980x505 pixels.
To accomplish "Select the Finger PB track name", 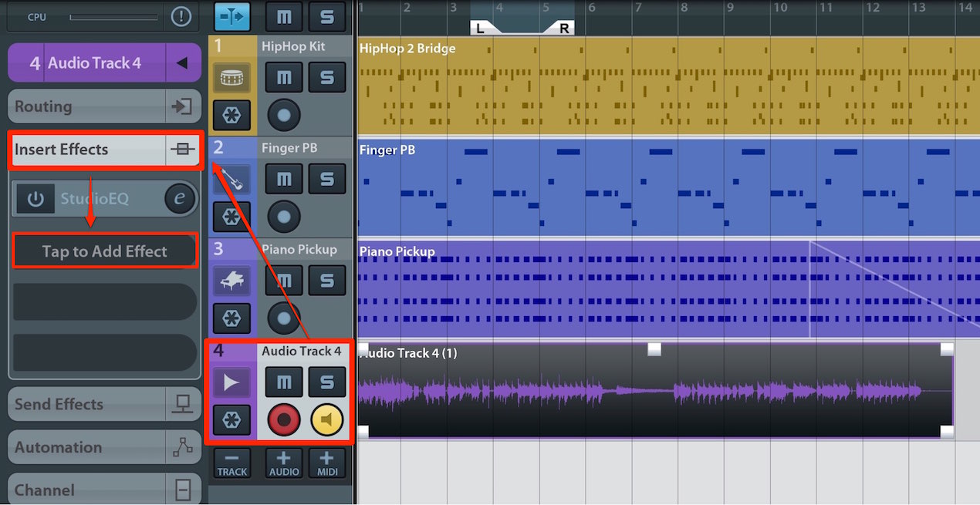I will coord(289,148).
